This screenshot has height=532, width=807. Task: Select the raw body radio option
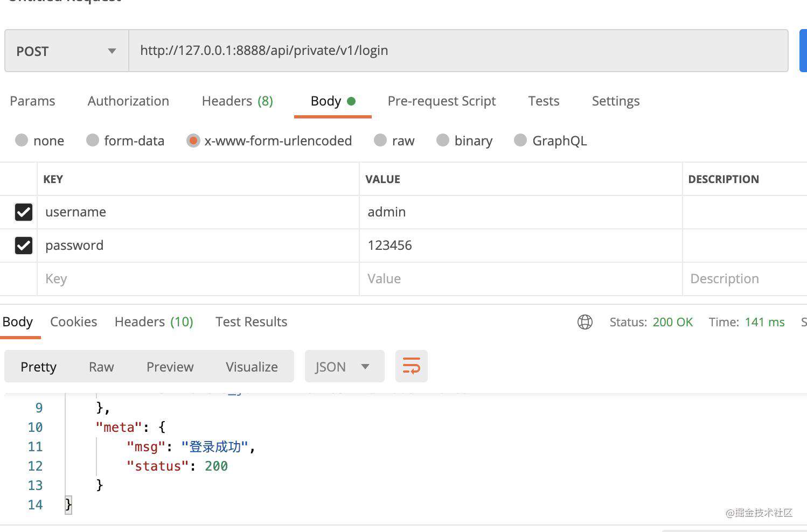(380, 140)
